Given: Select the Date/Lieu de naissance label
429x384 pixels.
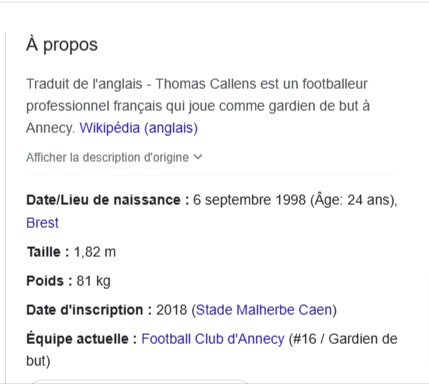Looking at the screenshot, I should (108, 200).
